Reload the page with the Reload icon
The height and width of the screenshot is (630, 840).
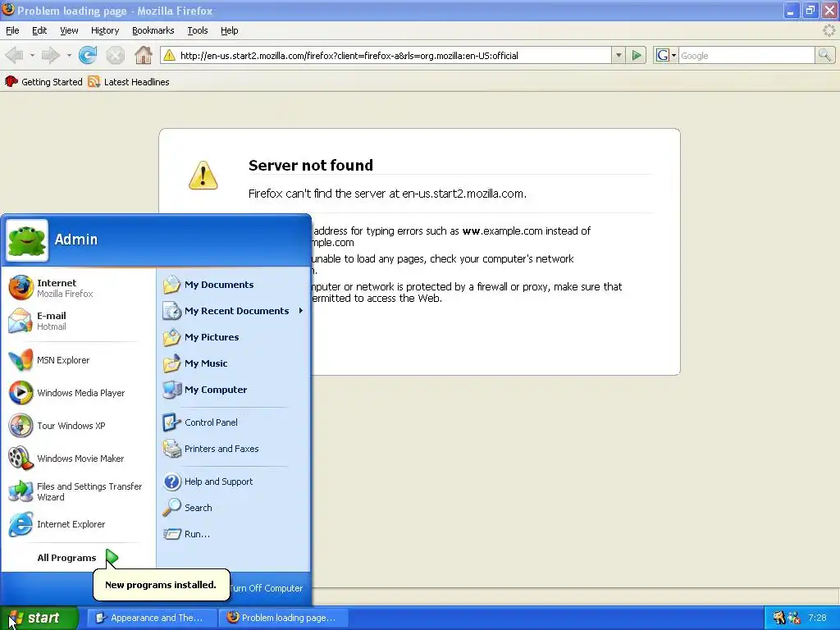[x=88, y=55]
